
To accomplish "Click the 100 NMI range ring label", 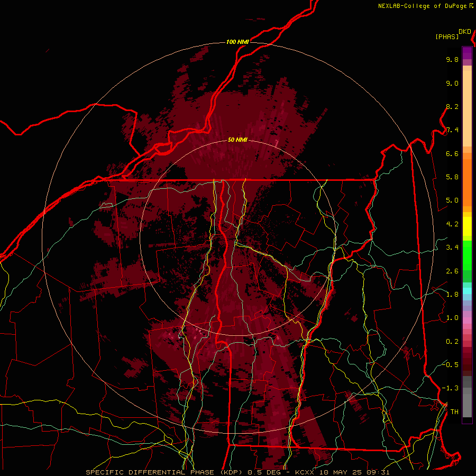I will (x=237, y=42).
